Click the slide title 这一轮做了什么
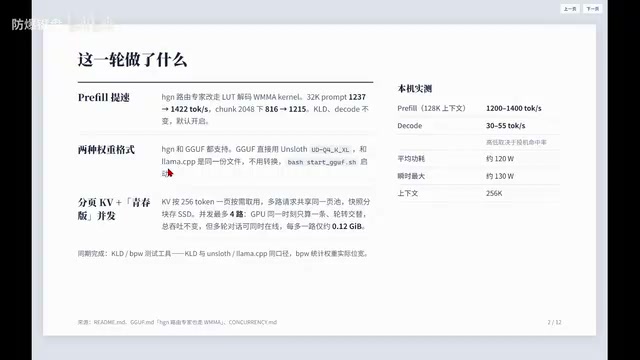The width and height of the screenshot is (640, 360). [132, 60]
